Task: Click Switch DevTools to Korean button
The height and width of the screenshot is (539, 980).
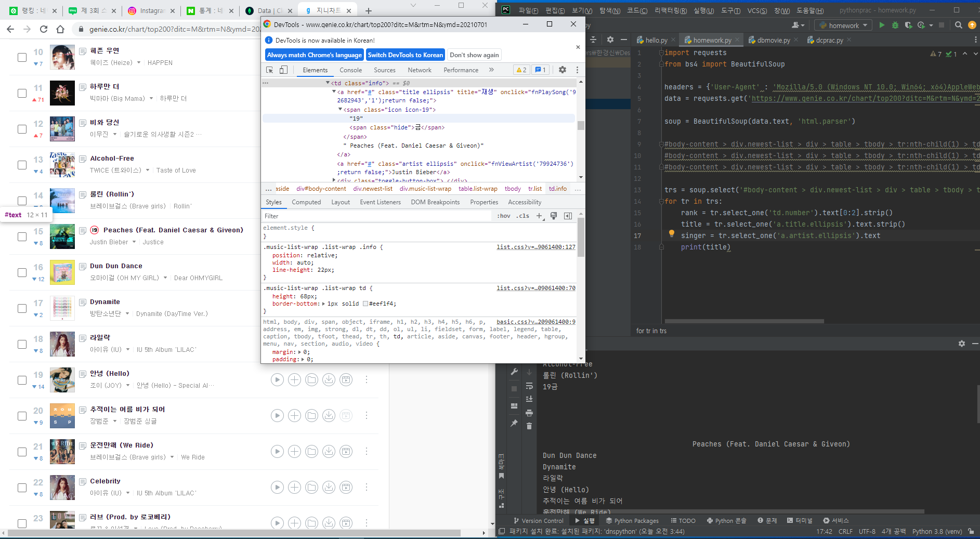Action: coord(406,55)
